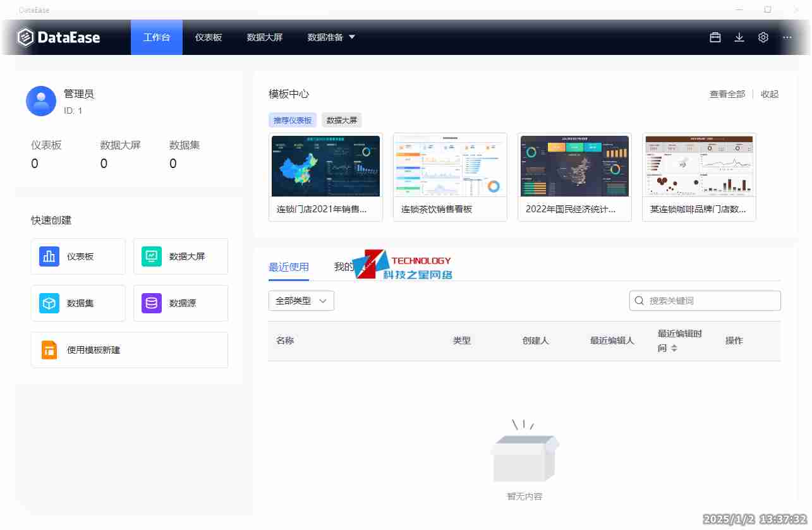Click the DataEase logo icon

(25, 37)
